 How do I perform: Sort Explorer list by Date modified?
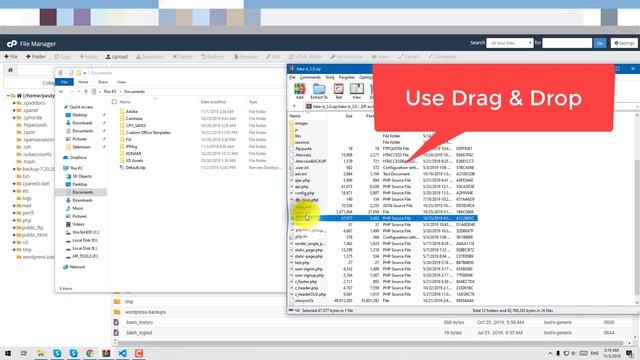pyautogui.click(x=213, y=102)
